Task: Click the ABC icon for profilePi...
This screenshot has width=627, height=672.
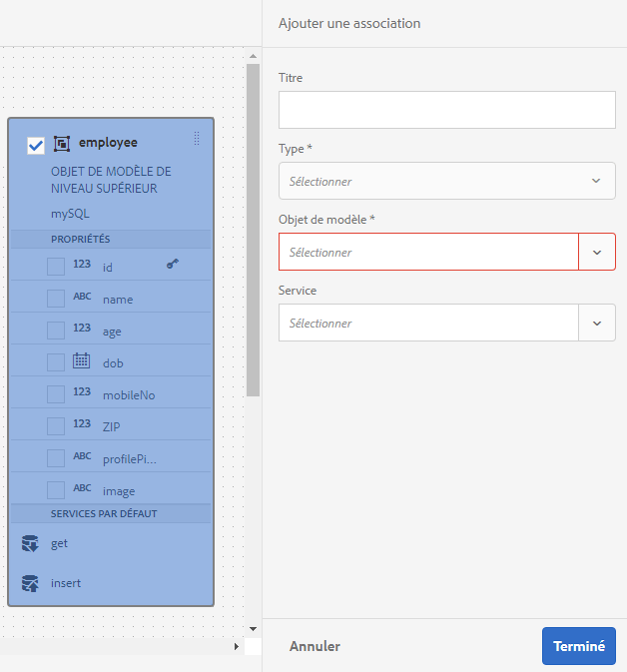Action: click(82, 455)
